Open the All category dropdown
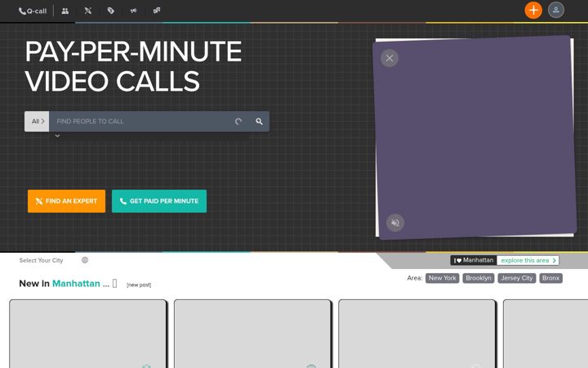 pyautogui.click(x=37, y=121)
